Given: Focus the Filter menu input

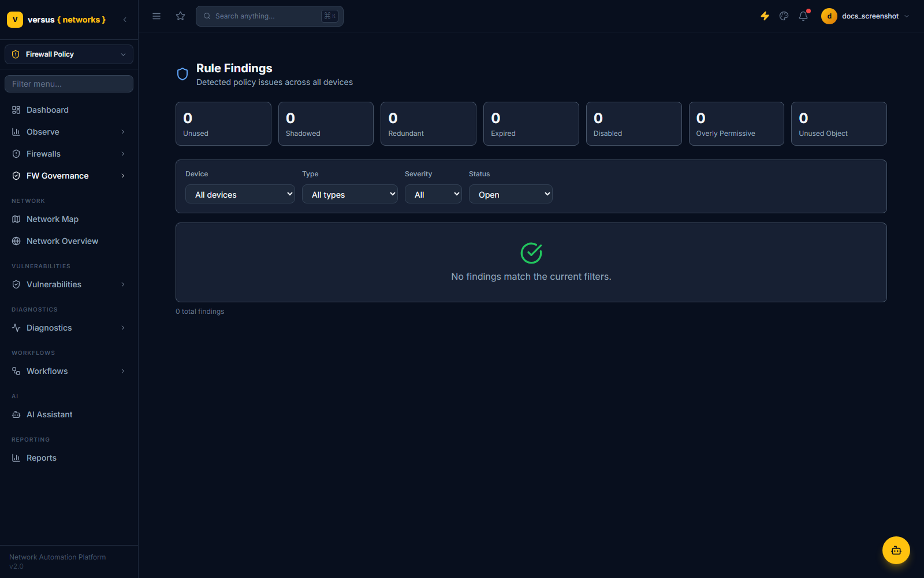Looking at the screenshot, I should click(69, 84).
